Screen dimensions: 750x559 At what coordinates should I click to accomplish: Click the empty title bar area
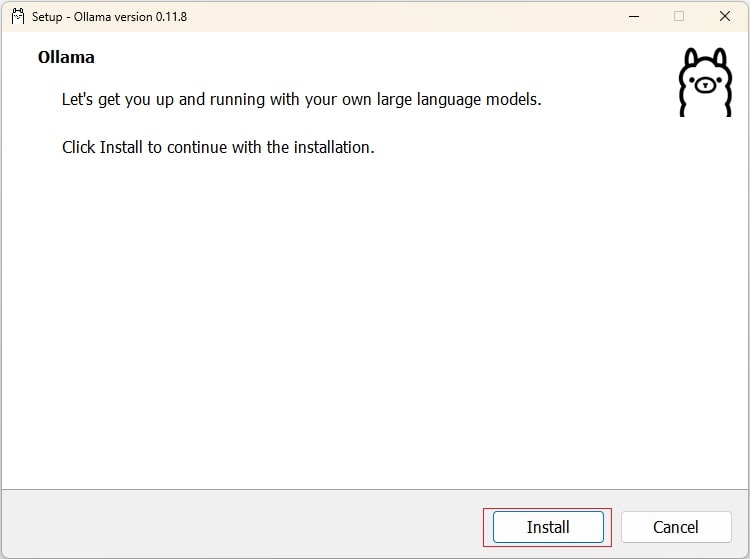(400, 16)
